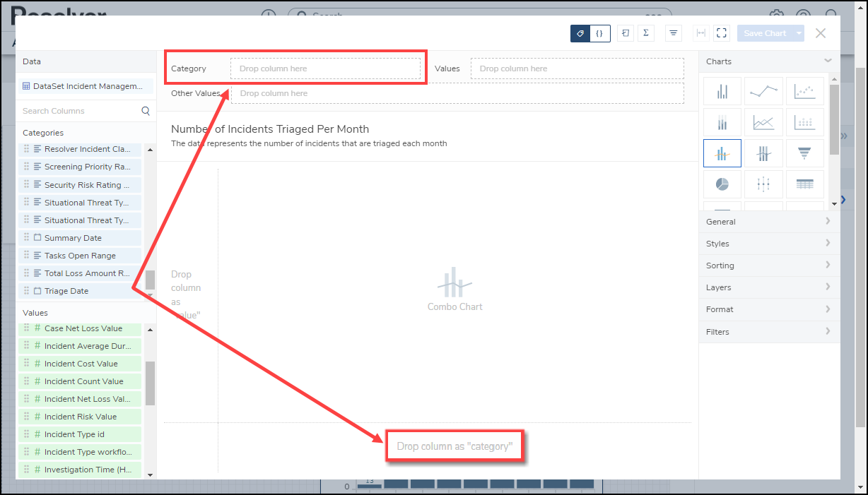Select the Summary Date column
Viewport: 868px width, 495px height.
tap(80, 238)
